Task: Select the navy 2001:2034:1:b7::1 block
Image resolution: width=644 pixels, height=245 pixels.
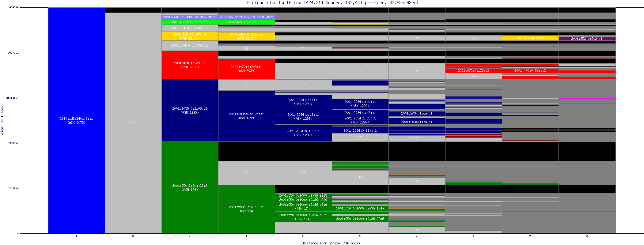Action: click(x=360, y=113)
